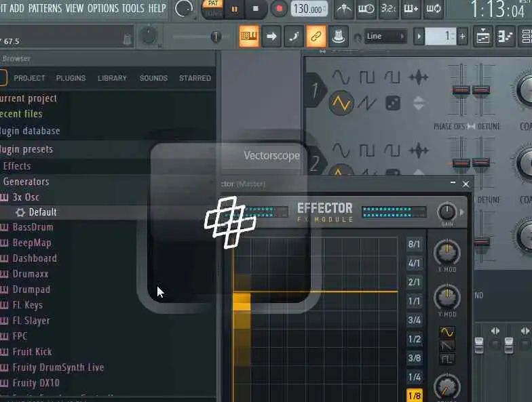The image size is (532, 402).
Task: Open the HELP menu
Action: (x=157, y=8)
